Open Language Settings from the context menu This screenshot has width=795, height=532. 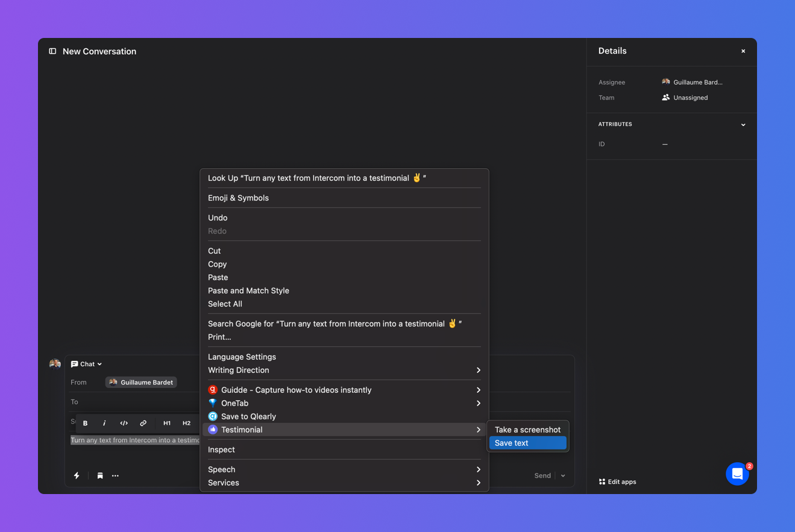tap(344, 357)
